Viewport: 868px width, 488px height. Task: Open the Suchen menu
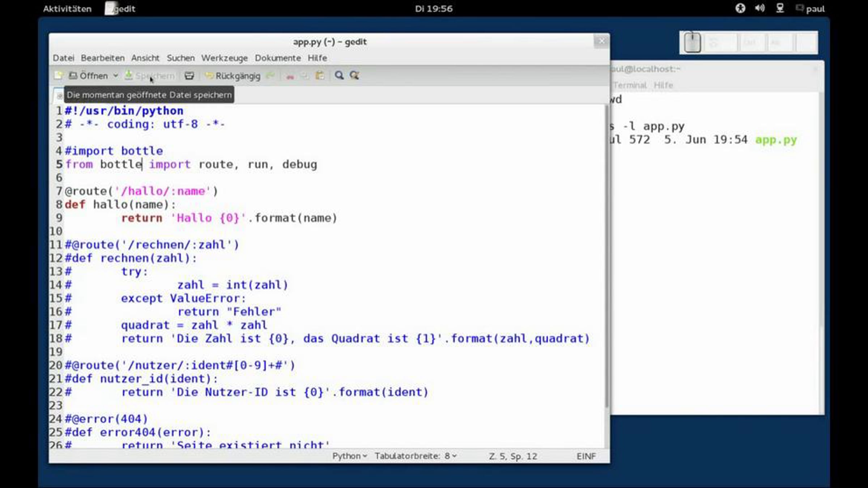[x=180, y=58]
